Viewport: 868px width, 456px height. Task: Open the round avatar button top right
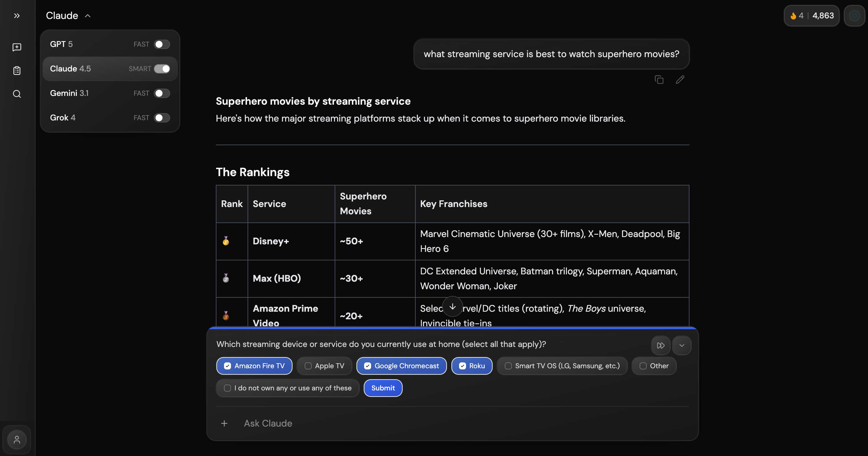[x=854, y=15]
